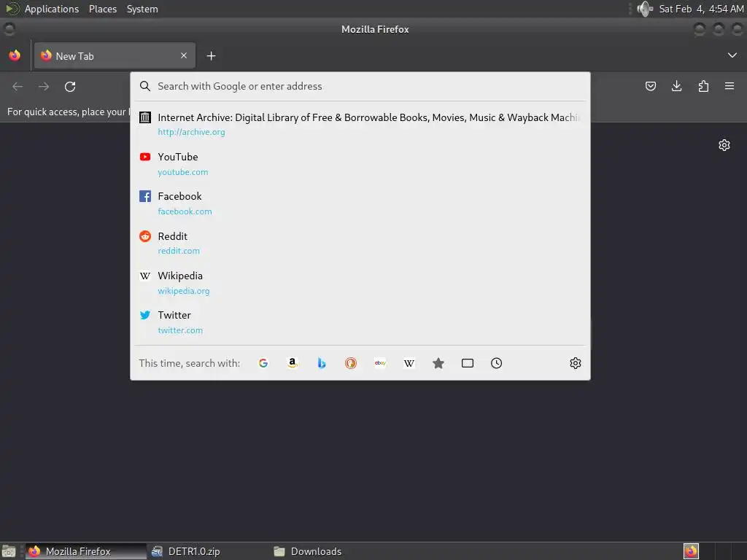Search history with clock icon

(496, 363)
